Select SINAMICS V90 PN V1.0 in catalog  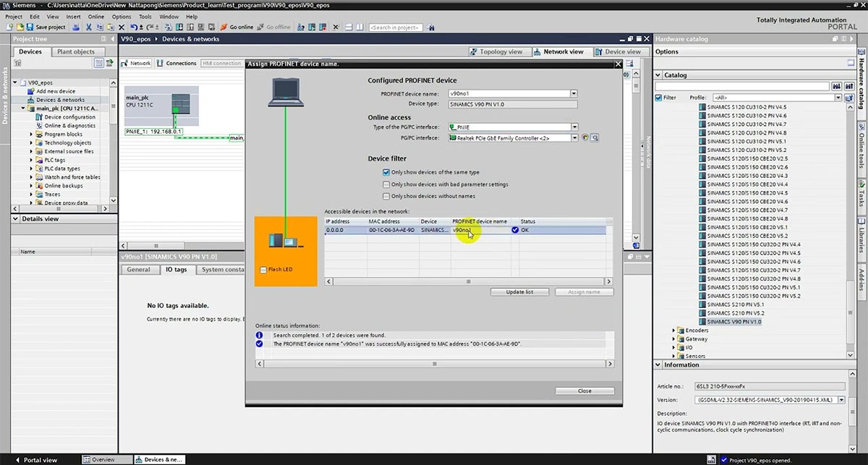735,322
